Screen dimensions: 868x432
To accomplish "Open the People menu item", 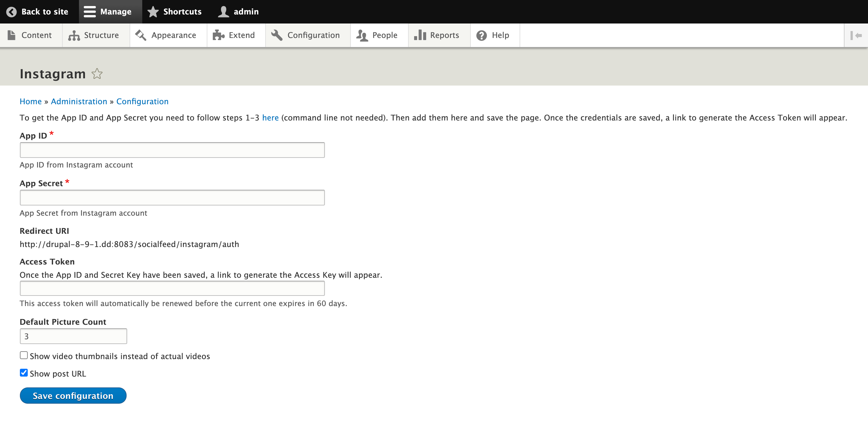I will (x=379, y=35).
